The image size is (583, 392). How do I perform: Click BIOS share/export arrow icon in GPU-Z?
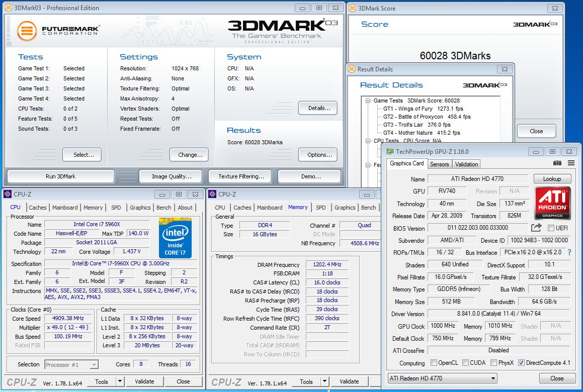click(537, 227)
